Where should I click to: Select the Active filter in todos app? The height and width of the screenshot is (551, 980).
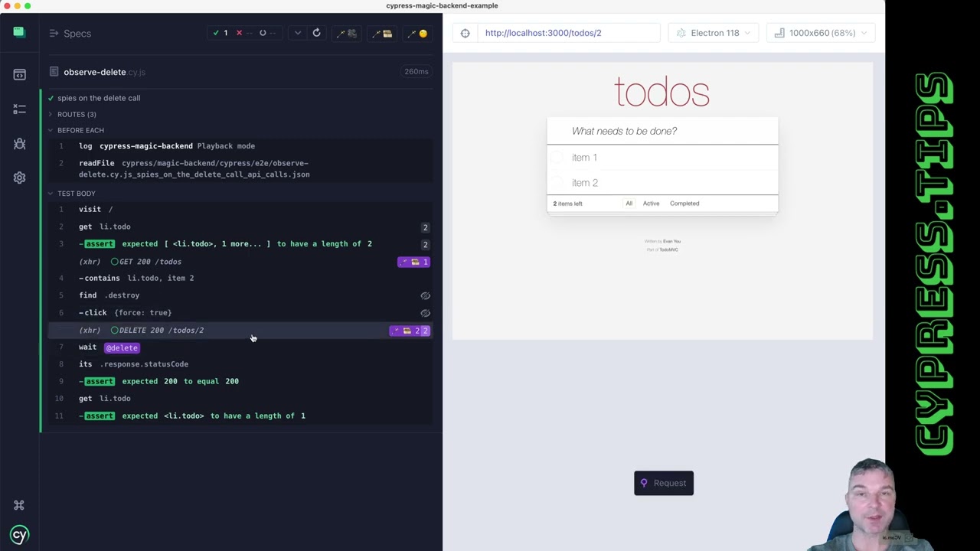coord(651,204)
